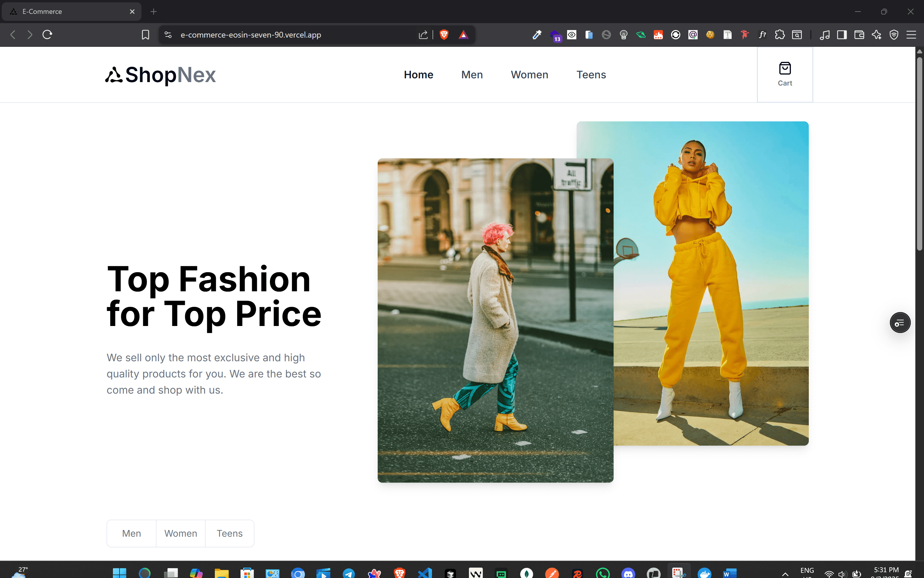This screenshot has width=924, height=578.
Task: Open the Men nav link
Action: pyautogui.click(x=472, y=75)
